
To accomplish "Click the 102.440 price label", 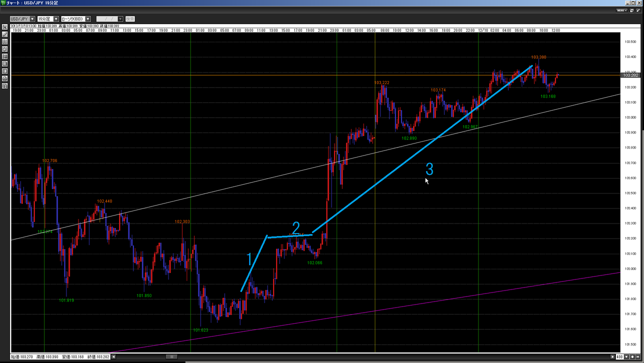I will 105,201.
